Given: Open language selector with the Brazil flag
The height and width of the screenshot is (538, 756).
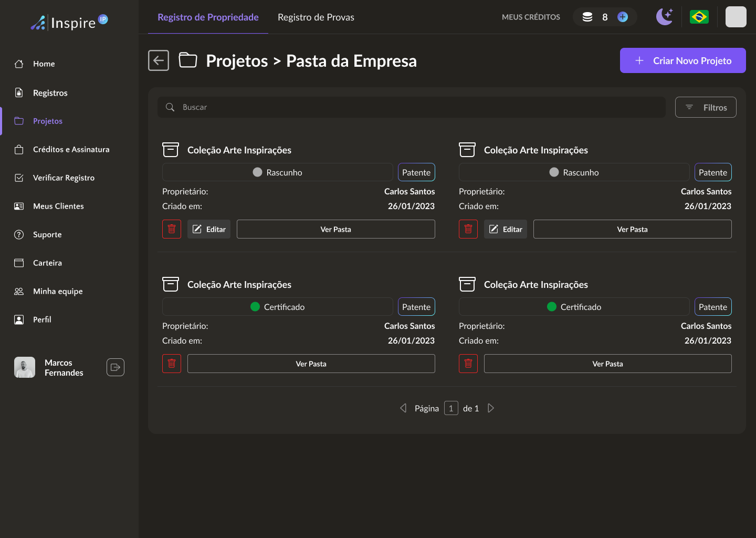Looking at the screenshot, I should click(699, 17).
